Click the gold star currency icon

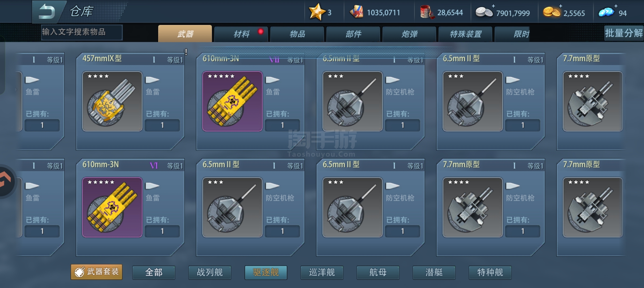(x=317, y=12)
